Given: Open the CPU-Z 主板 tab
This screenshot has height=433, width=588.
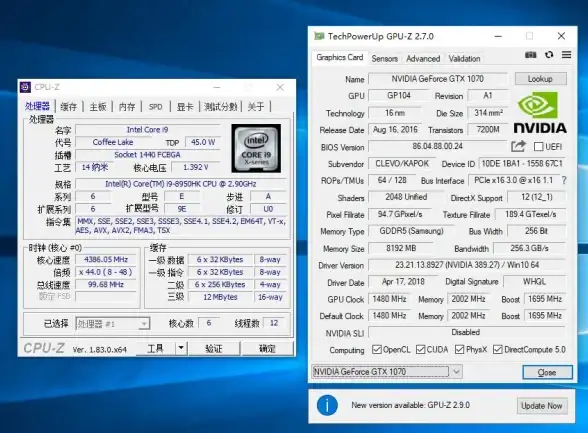Looking at the screenshot, I should tap(98, 107).
